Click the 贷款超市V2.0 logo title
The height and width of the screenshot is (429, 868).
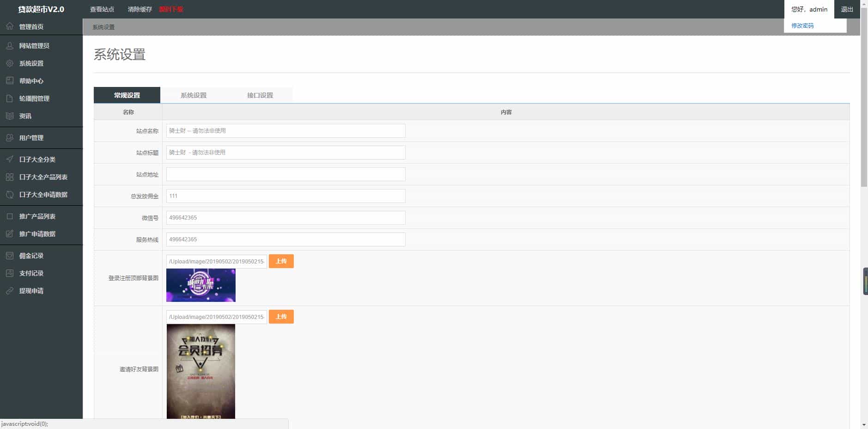(x=41, y=9)
